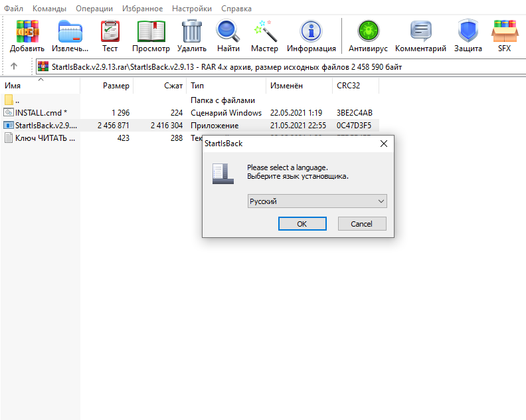
Task: Click the date 22.05.2021 1:19
Action: pyautogui.click(x=296, y=113)
